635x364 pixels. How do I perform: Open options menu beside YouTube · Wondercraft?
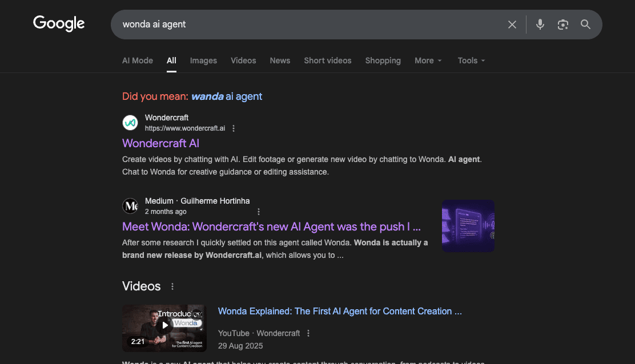tap(308, 333)
